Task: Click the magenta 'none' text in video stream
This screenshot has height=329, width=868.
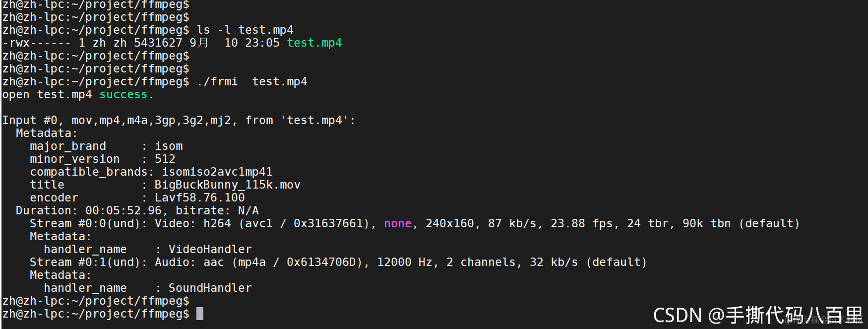Action: 398,223
